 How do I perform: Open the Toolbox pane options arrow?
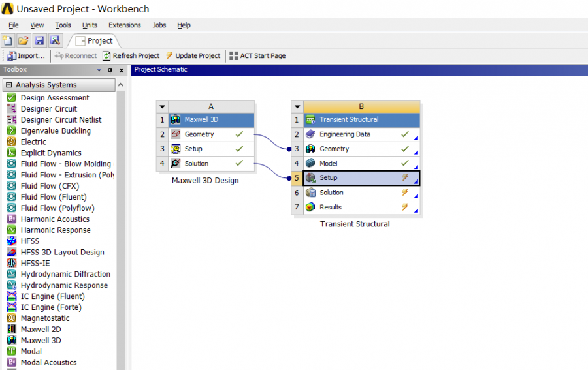99,70
